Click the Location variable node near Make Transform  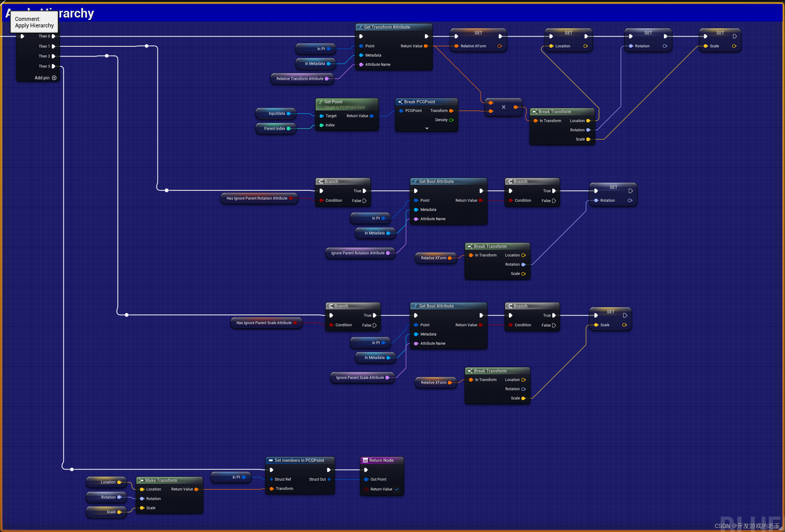106,482
